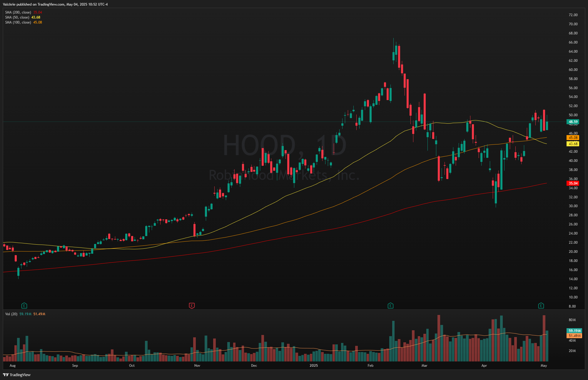Click the Mar label on time axis
The image size is (588, 380).
pyautogui.click(x=424, y=366)
